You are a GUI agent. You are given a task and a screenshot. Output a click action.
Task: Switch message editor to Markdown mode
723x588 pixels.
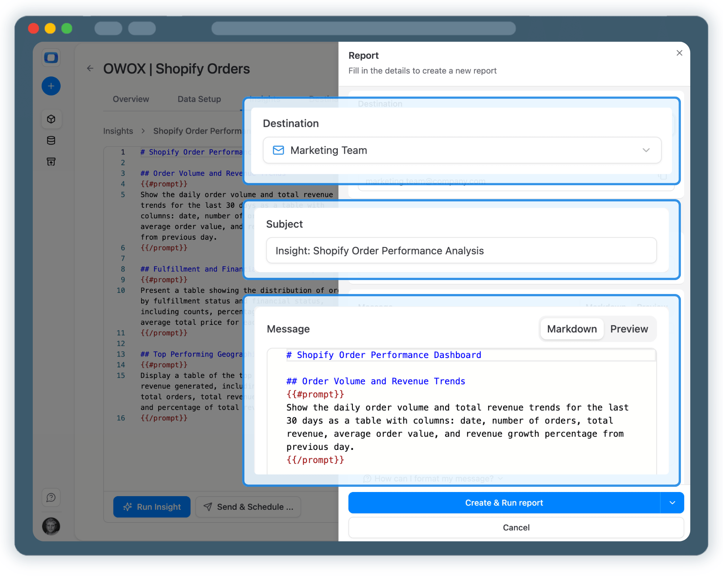click(571, 329)
